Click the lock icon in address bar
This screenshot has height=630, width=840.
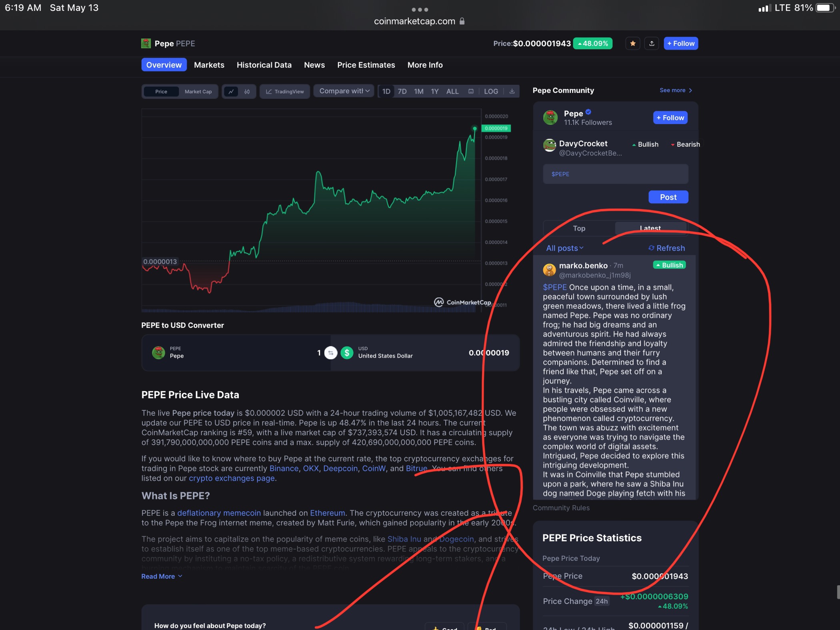[462, 21]
